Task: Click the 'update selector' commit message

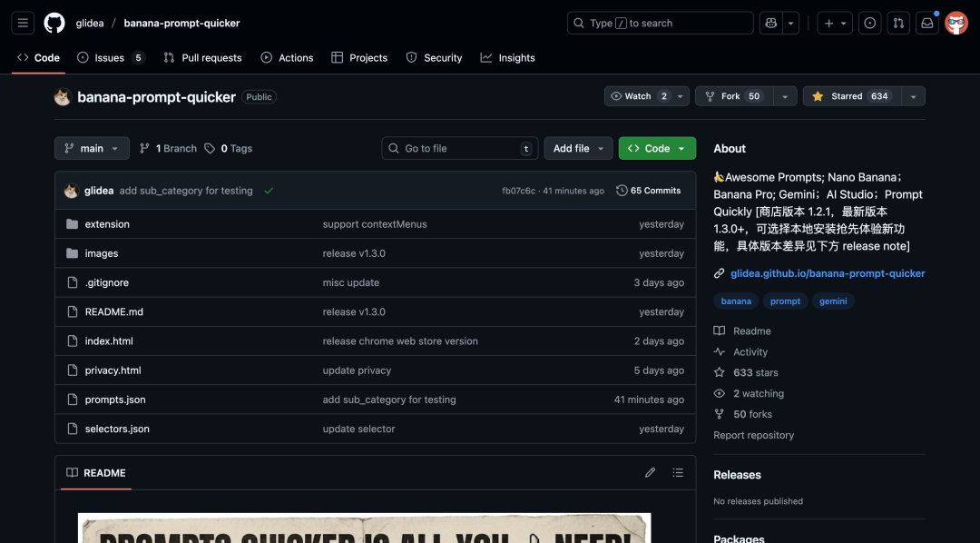Action: [358, 429]
